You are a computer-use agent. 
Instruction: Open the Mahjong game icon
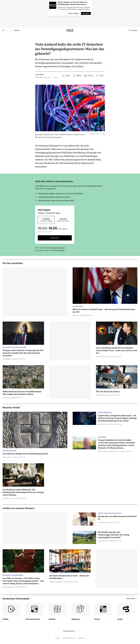(x=80, y=609)
